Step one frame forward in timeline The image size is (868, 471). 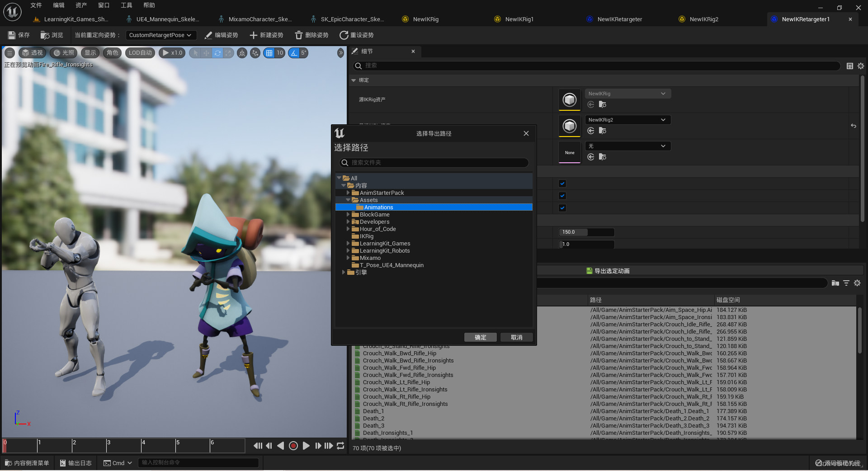click(318, 446)
